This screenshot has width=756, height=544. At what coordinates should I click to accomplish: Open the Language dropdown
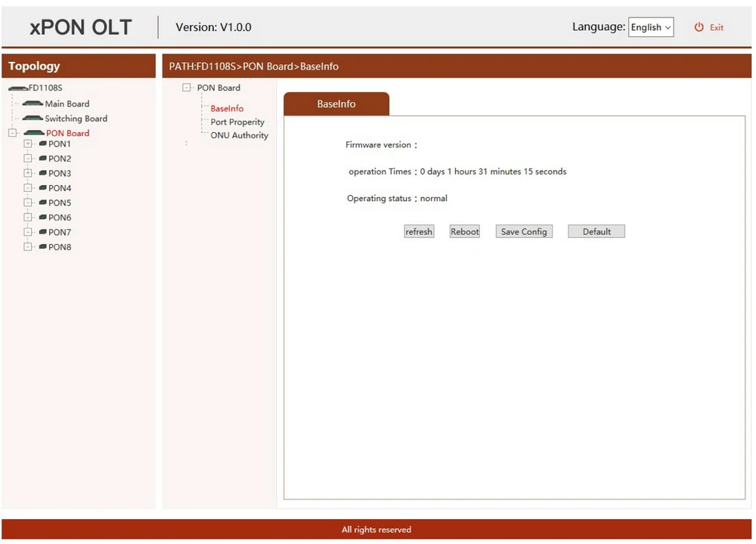click(651, 27)
